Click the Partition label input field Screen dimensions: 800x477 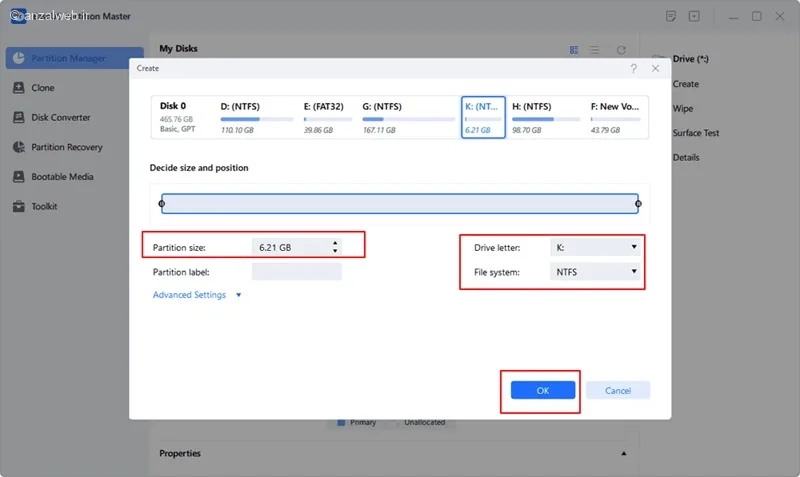pyautogui.click(x=296, y=272)
